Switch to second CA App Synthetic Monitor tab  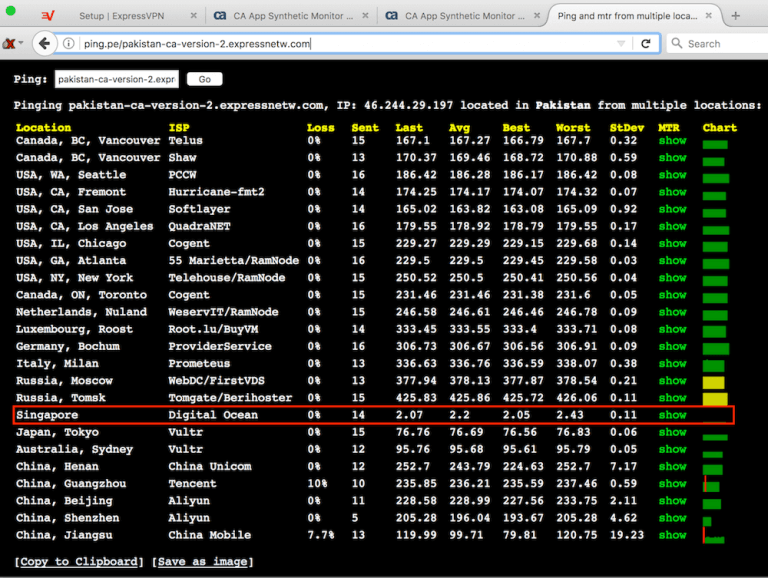[464, 16]
